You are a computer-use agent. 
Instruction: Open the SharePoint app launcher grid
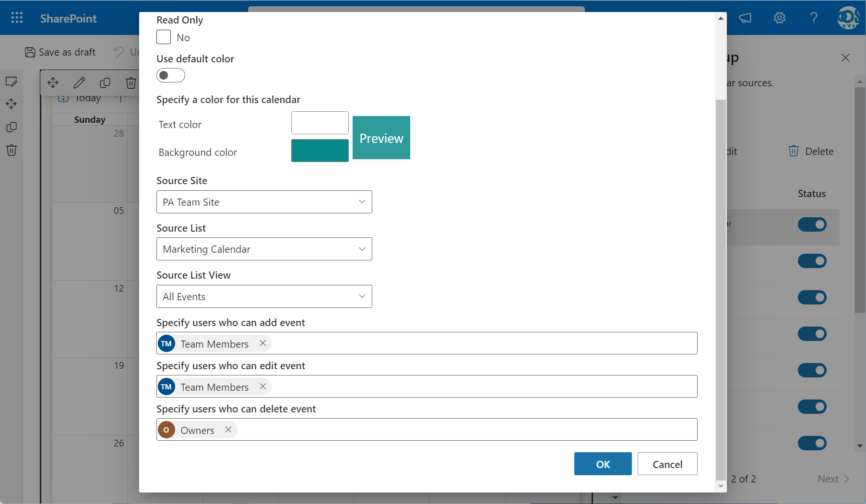(x=17, y=18)
